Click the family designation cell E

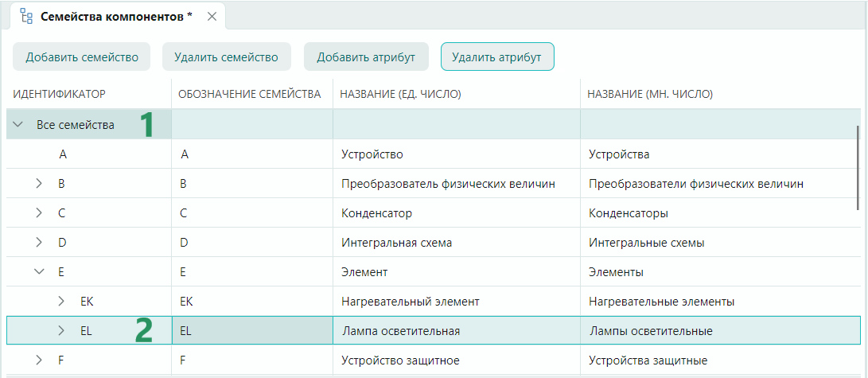pyautogui.click(x=252, y=271)
